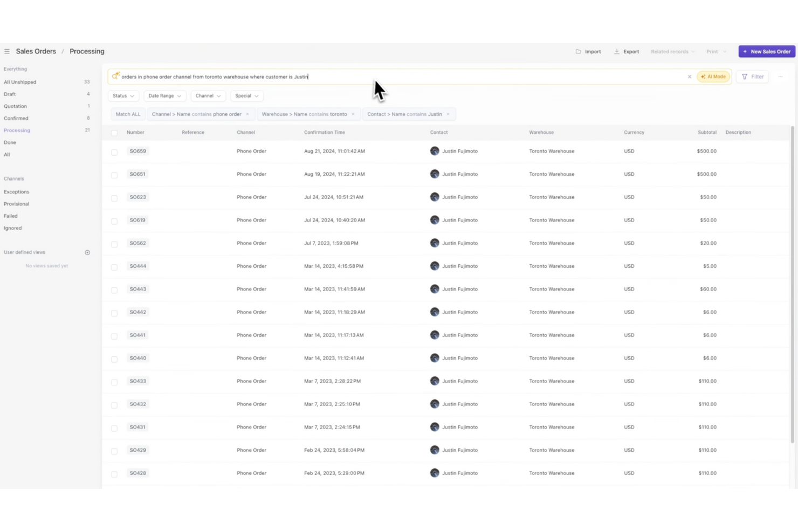Switch to the Done view
Screen dimensions: 798x532
tap(10, 142)
